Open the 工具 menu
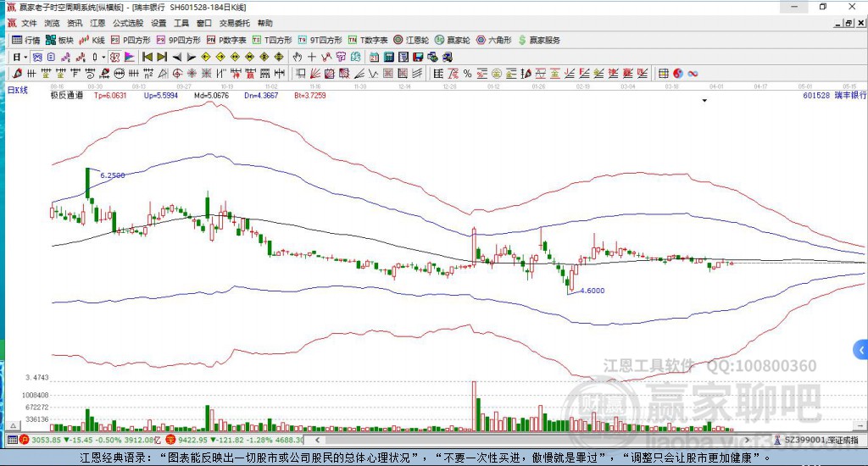Viewport: 868px width, 466px height. (181, 23)
